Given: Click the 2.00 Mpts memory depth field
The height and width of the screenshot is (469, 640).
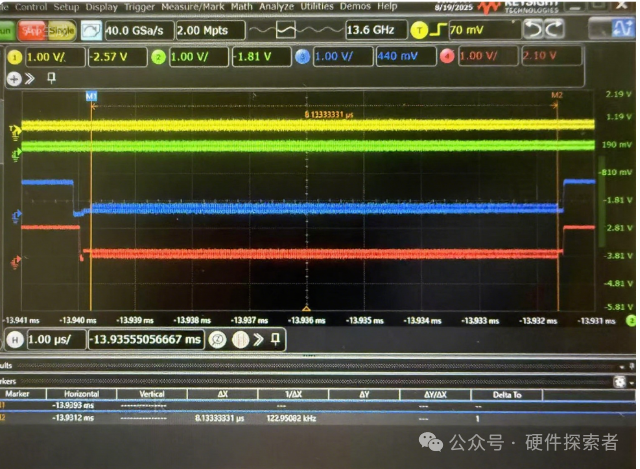Looking at the screenshot, I should point(210,31).
